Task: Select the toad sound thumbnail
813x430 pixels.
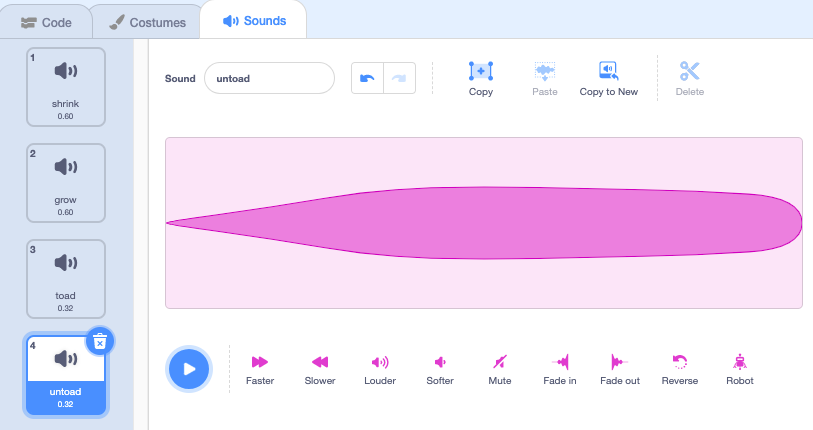Action: (66, 279)
